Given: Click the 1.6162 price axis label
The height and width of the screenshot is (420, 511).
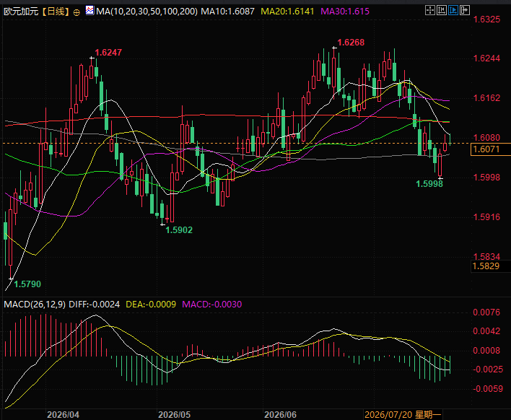Looking at the screenshot, I should (486, 98).
